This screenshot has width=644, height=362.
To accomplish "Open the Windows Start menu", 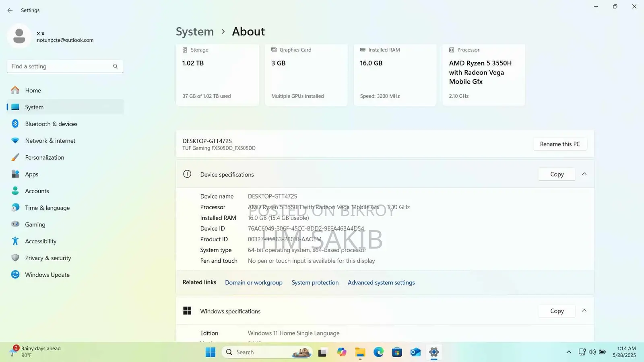I will (210, 352).
